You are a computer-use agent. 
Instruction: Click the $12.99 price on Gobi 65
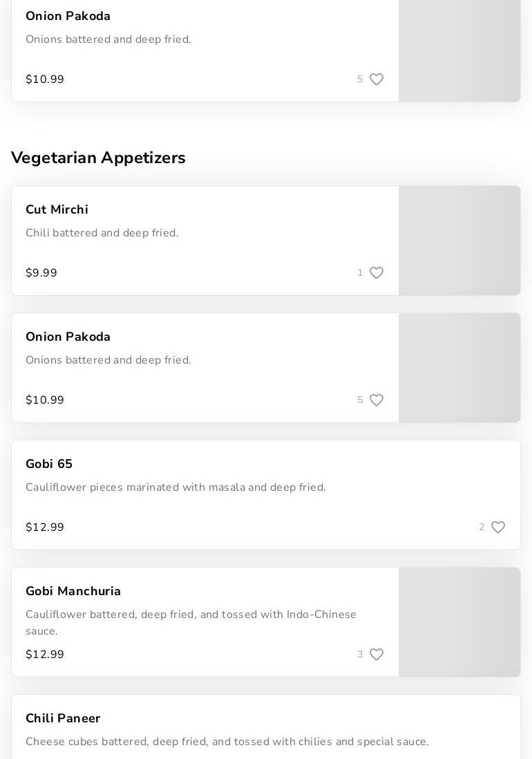point(45,527)
